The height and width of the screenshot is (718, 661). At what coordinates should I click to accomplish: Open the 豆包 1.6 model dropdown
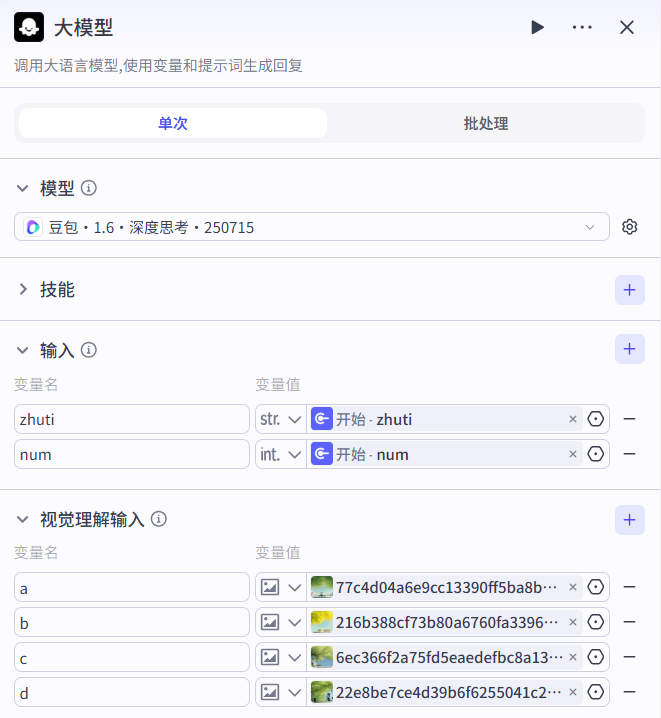(312, 227)
